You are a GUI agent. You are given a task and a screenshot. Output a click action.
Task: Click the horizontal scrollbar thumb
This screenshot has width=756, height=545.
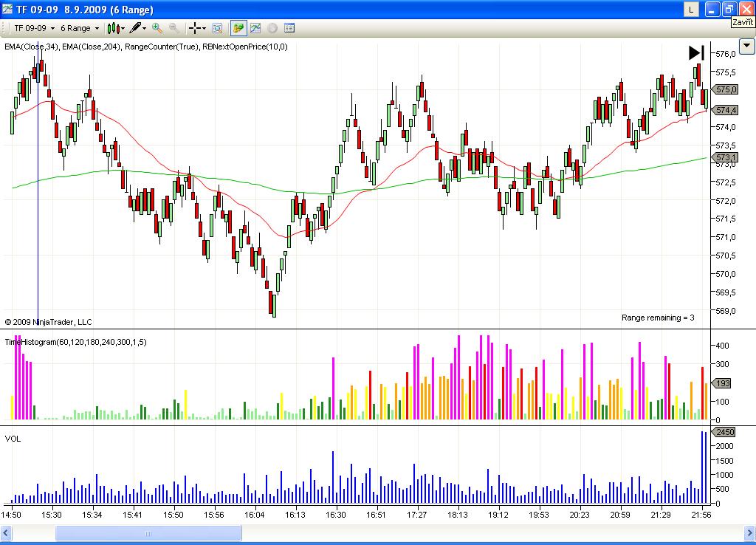click(x=148, y=533)
